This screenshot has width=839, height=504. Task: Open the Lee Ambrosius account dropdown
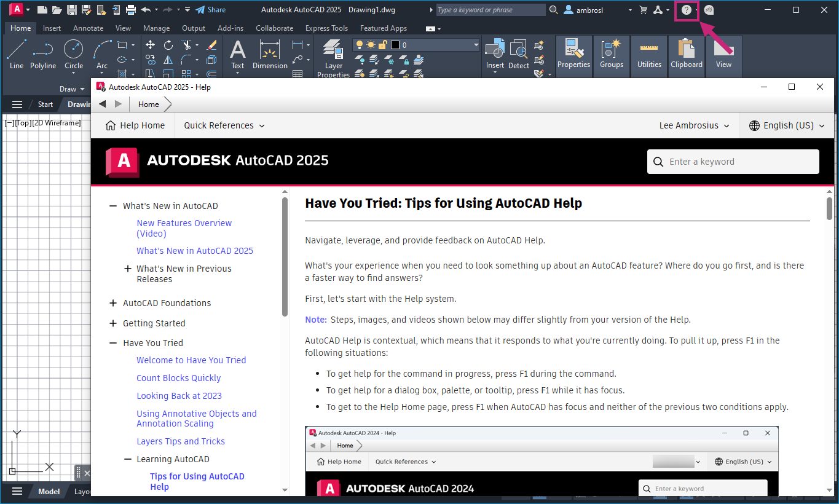pyautogui.click(x=695, y=125)
